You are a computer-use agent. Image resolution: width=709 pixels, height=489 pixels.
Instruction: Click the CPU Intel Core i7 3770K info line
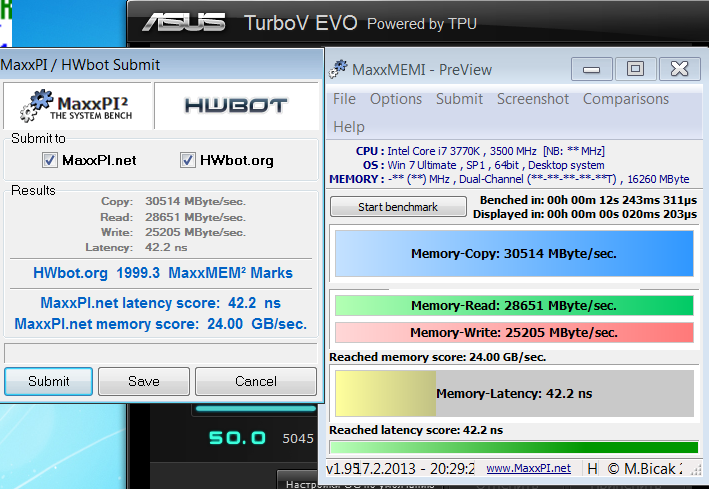pyautogui.click(x=480, y=151)
